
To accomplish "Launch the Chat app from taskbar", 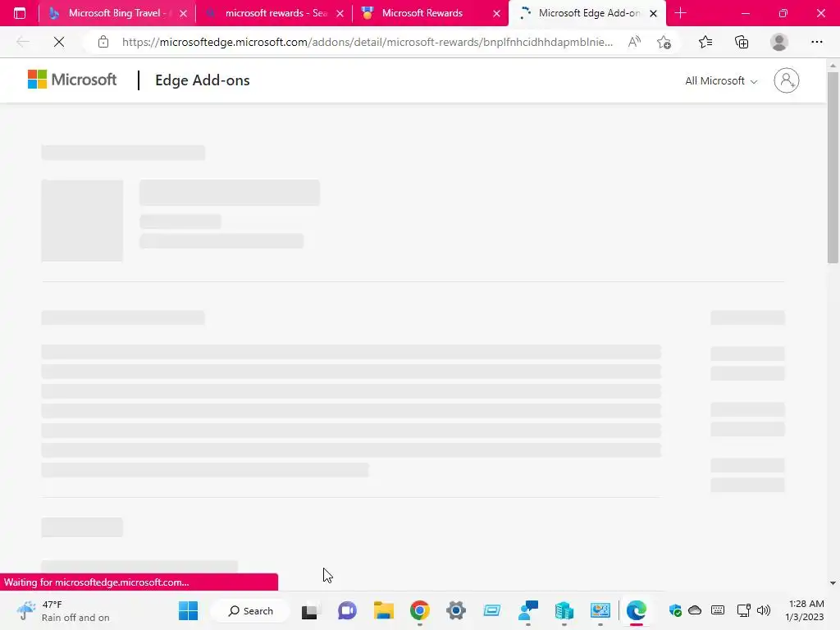I will coord(347,610).
